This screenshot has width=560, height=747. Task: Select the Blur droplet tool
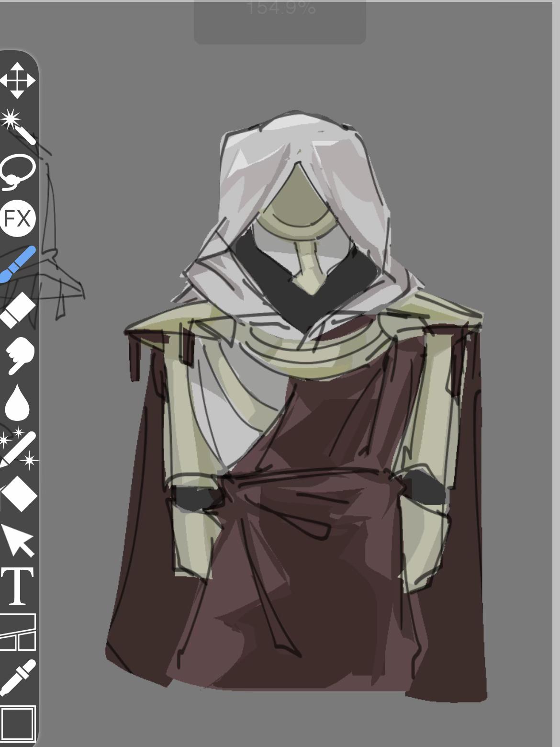[17, 402]
